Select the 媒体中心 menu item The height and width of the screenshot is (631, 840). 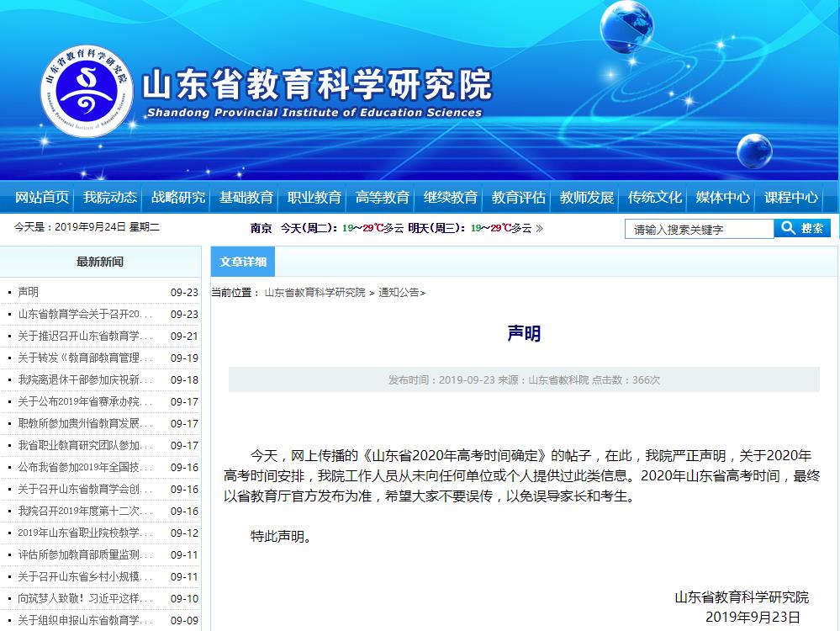pyautogui.click(x=723, y=198)
